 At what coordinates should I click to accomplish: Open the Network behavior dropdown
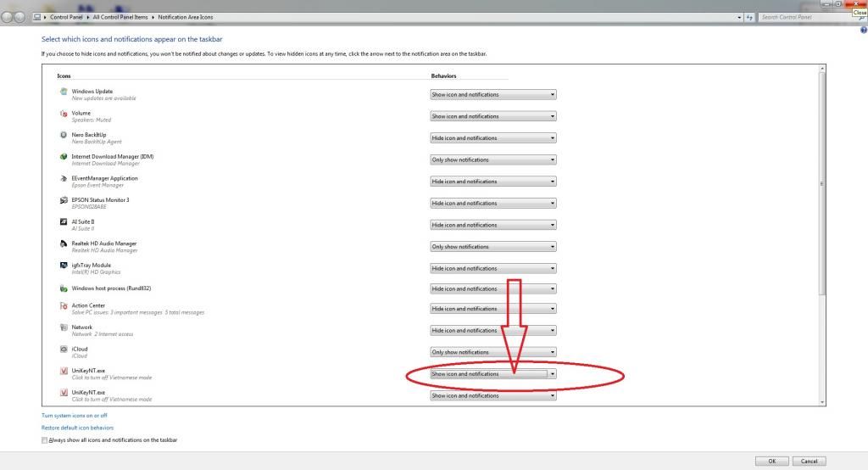(x=493, y=330)
